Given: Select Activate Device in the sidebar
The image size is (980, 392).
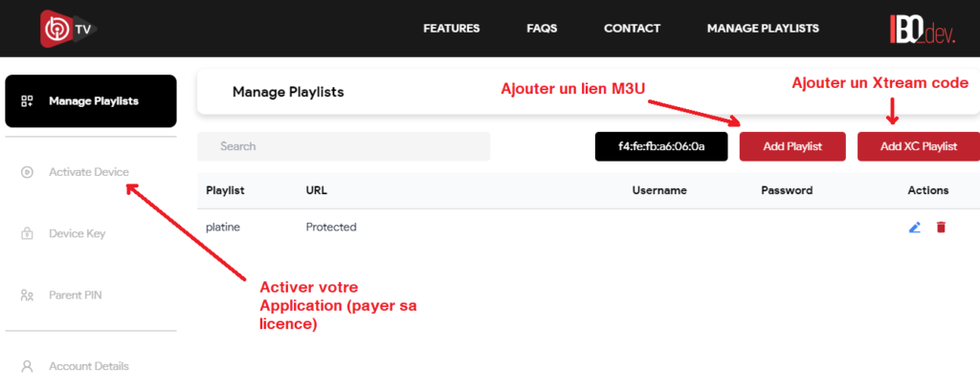Looking at the screenshot, I should tap(89, 172).
